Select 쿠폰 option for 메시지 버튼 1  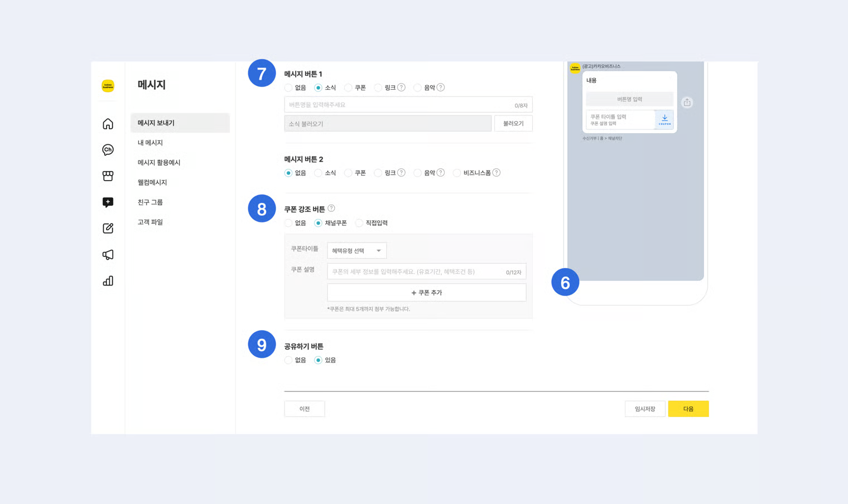click(348, 88)
